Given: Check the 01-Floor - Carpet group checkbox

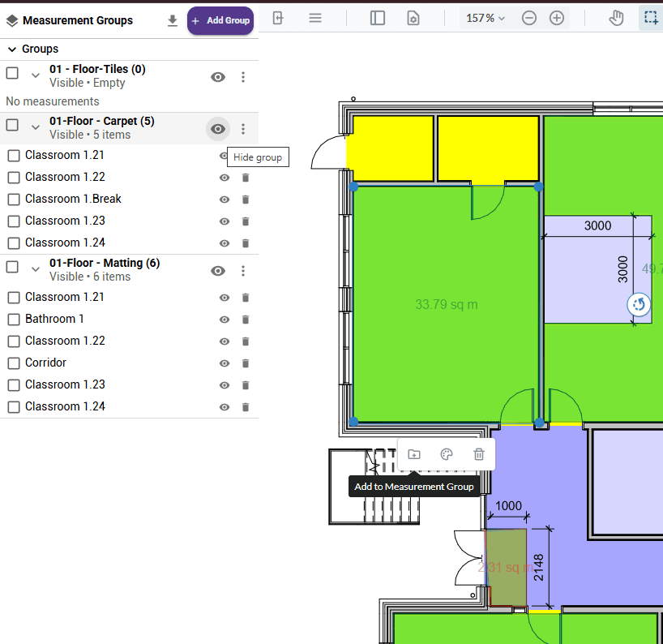Looking at the screenshot, I should pos(12,125).
